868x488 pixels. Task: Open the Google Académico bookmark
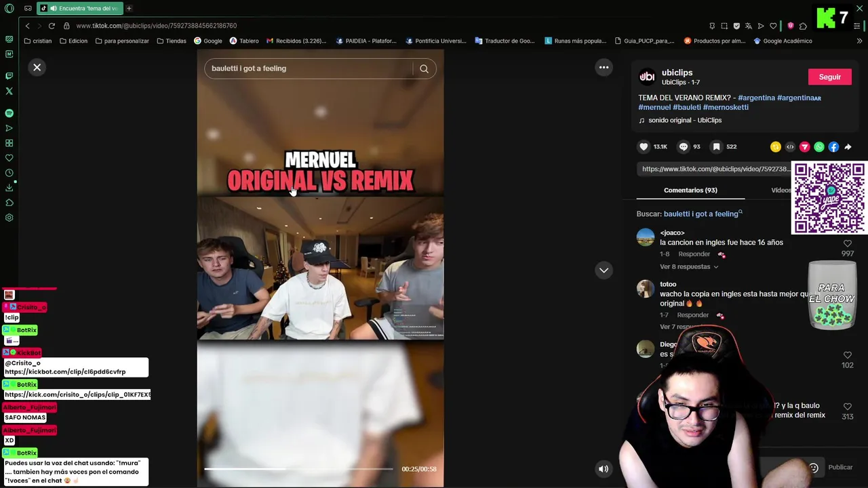tap(783, 41)
